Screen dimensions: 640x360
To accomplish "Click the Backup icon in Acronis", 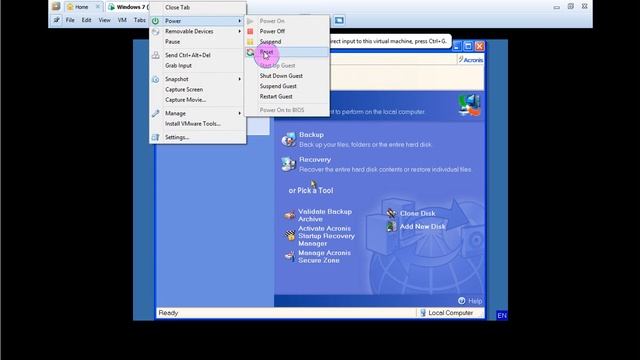I will click(289, 140).
